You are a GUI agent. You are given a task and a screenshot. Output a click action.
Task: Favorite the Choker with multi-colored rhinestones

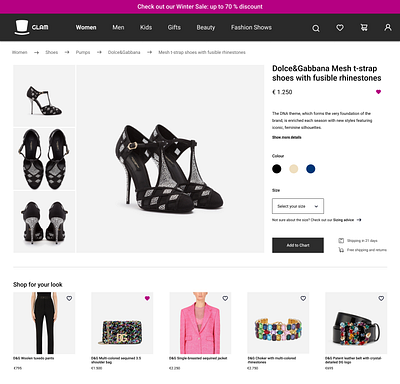click(303, 298)
